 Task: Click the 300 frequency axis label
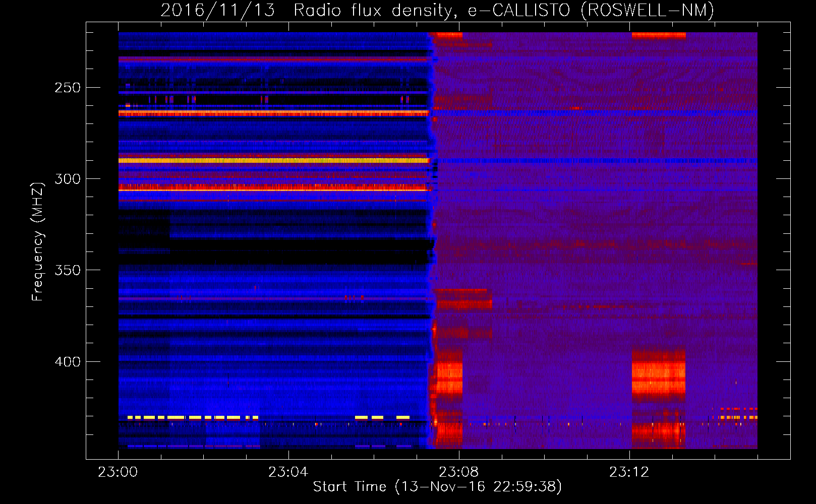[68, 179]
